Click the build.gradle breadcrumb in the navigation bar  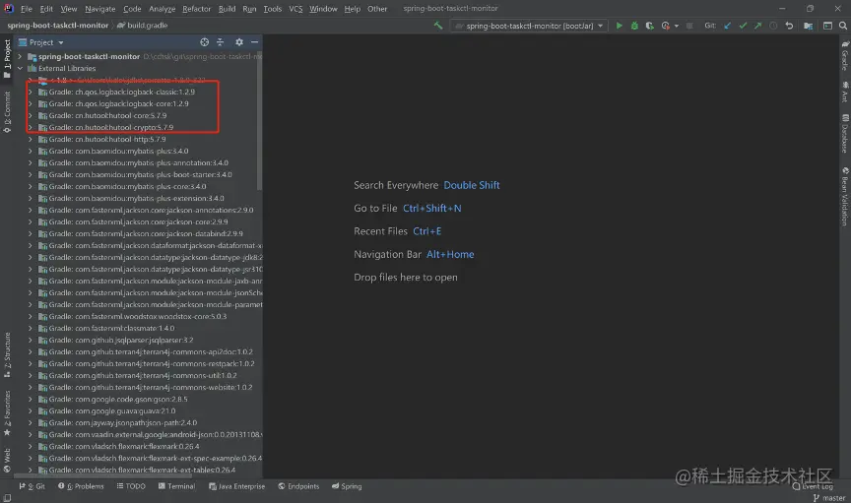[x=142, y=26]
